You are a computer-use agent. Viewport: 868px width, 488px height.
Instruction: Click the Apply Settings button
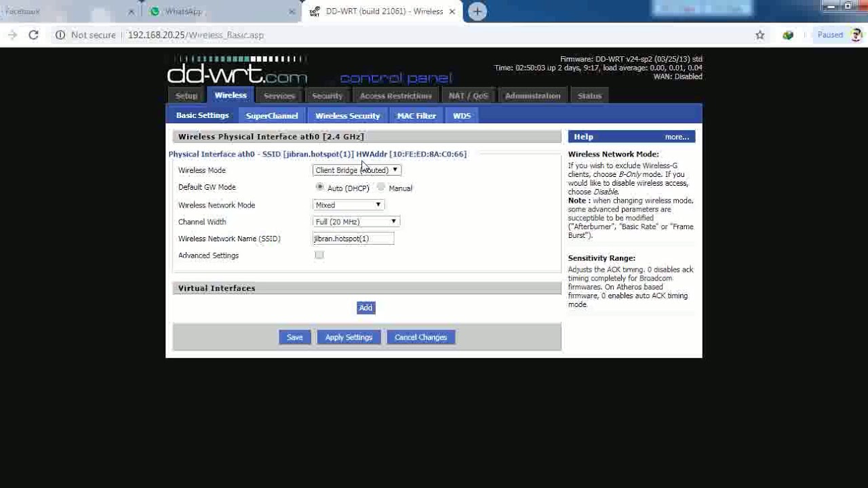349,338
